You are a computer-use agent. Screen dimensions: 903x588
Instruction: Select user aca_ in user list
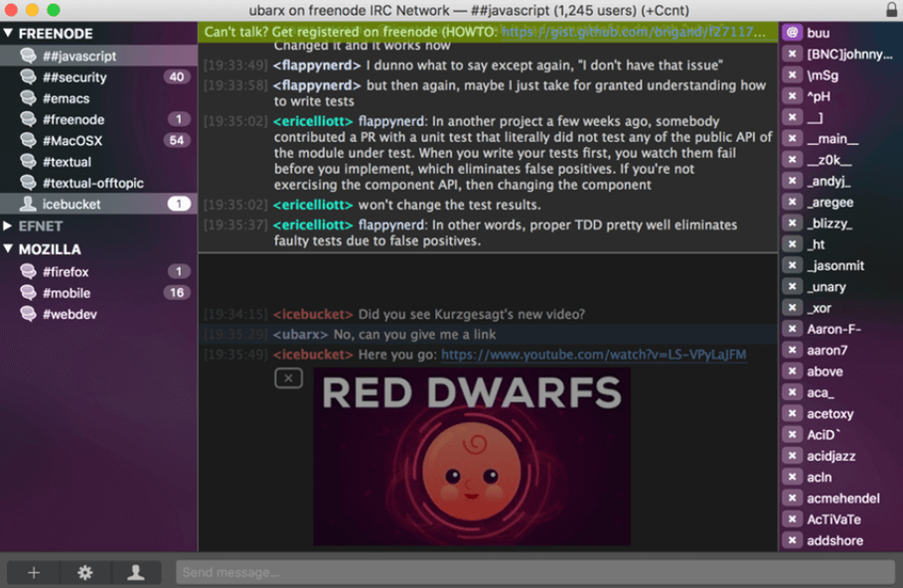(x=840, y=392)
